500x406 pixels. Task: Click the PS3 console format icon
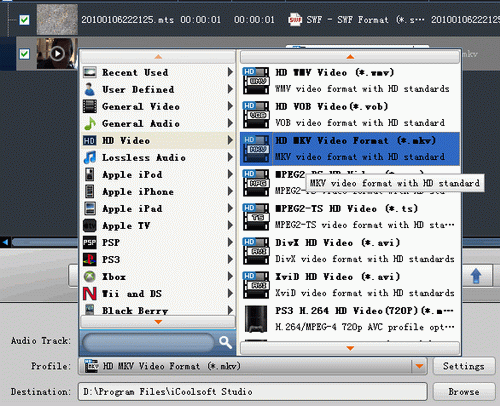coord(256,319)
